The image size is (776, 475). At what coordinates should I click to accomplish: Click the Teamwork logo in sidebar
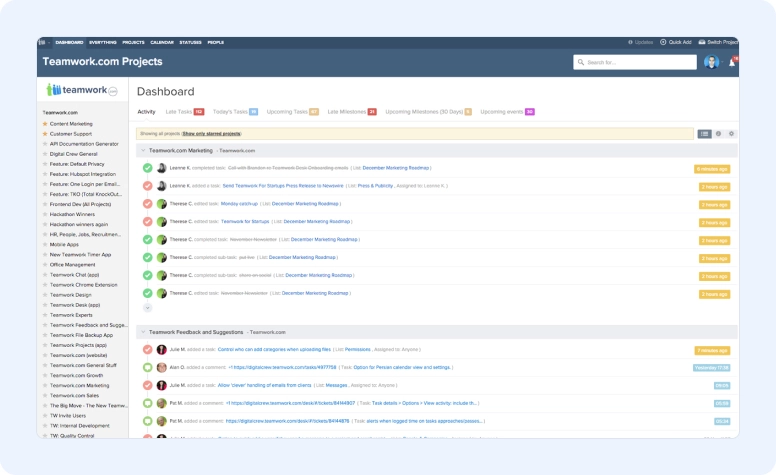(x=82, y=90)
